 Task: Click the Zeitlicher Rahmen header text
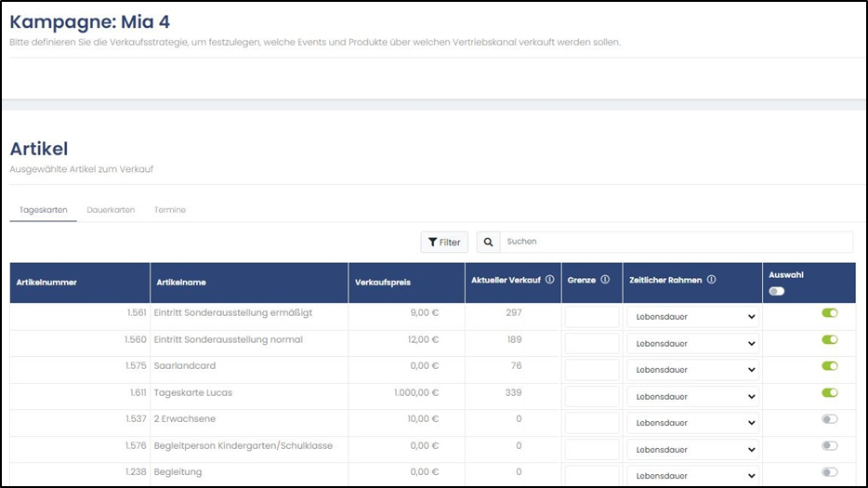point(665,281)
